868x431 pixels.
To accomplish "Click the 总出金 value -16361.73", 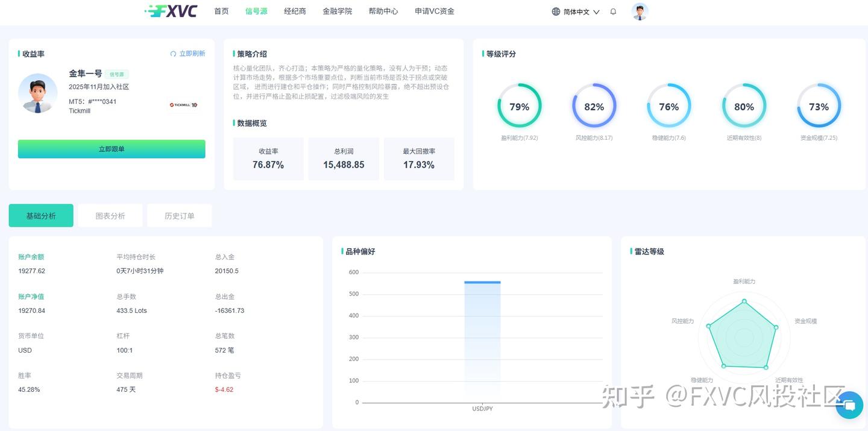I will (230, 311).
